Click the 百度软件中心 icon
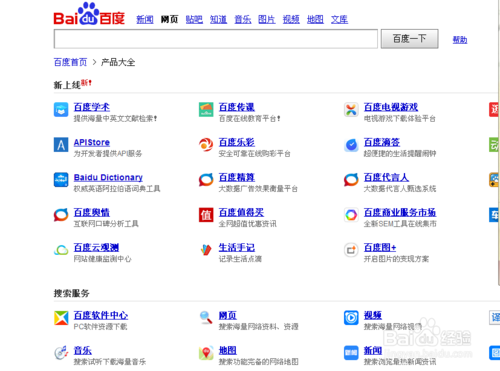Screen dimensions: 500x371 61,318
